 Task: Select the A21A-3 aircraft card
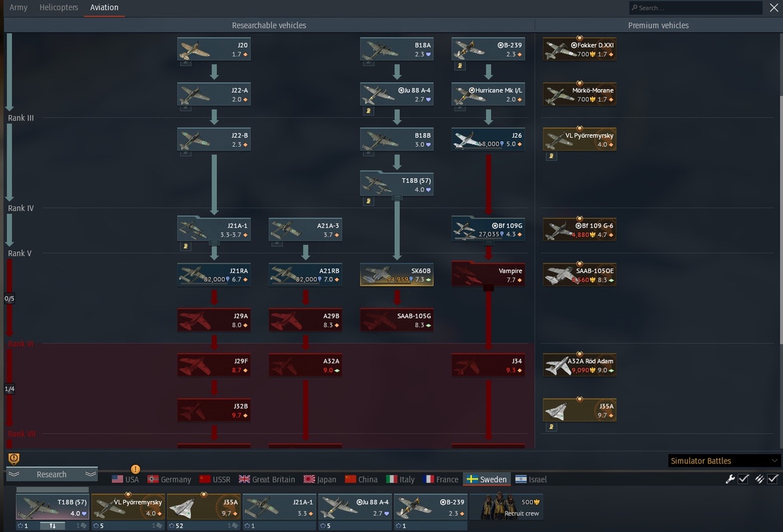point(305,230)
